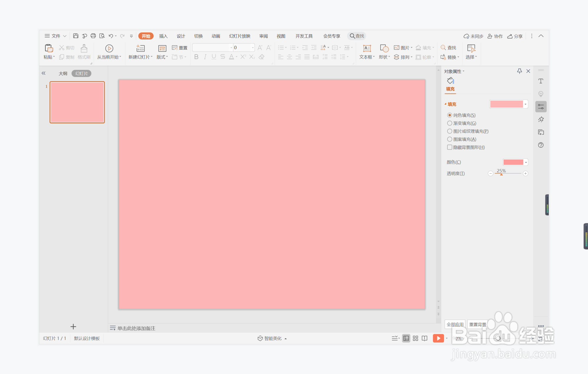Close the Object Properties panel

(x=528, y=71)
